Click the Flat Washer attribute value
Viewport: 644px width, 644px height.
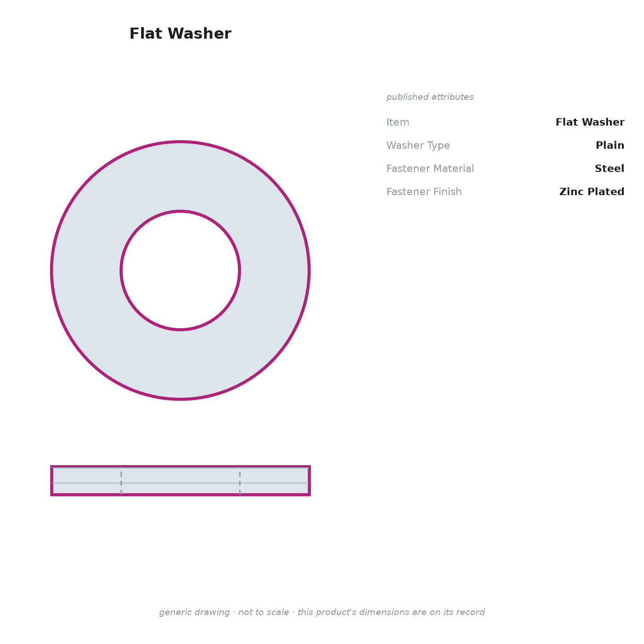click(x=590, y=122)
